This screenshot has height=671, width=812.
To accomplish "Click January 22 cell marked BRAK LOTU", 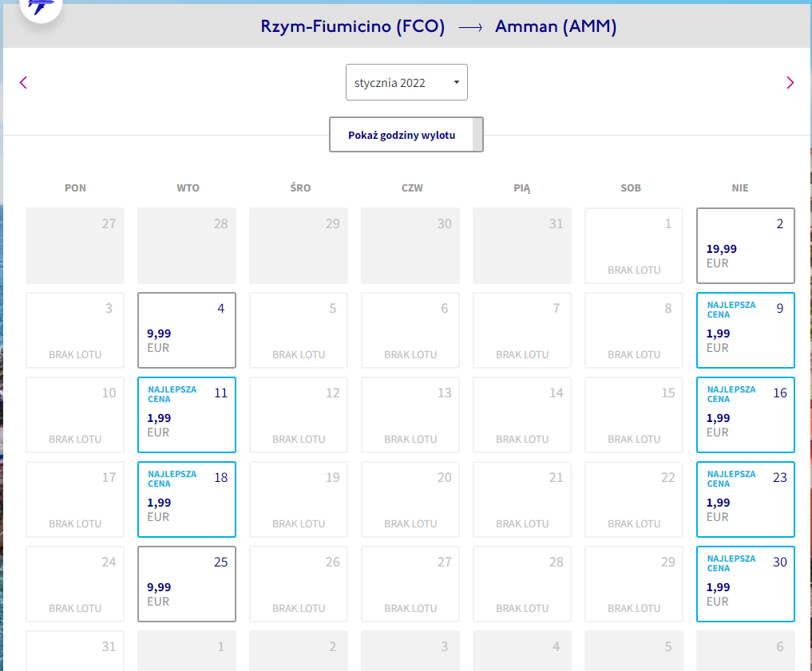I will (634, 499).
